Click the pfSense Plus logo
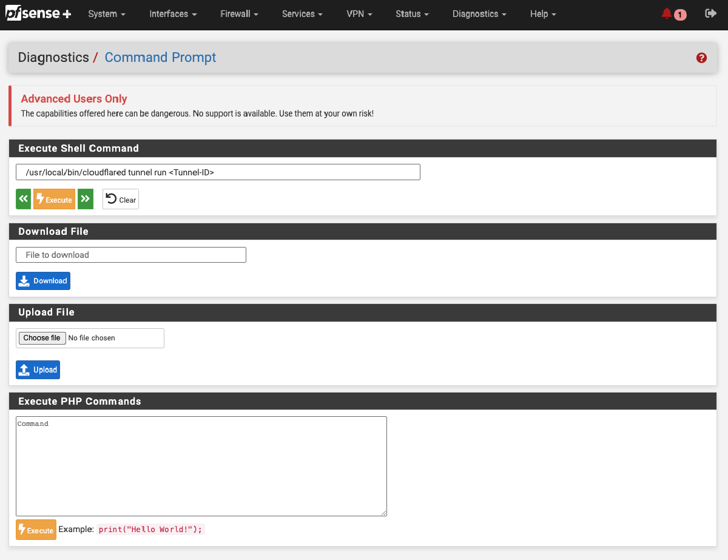 39,14
